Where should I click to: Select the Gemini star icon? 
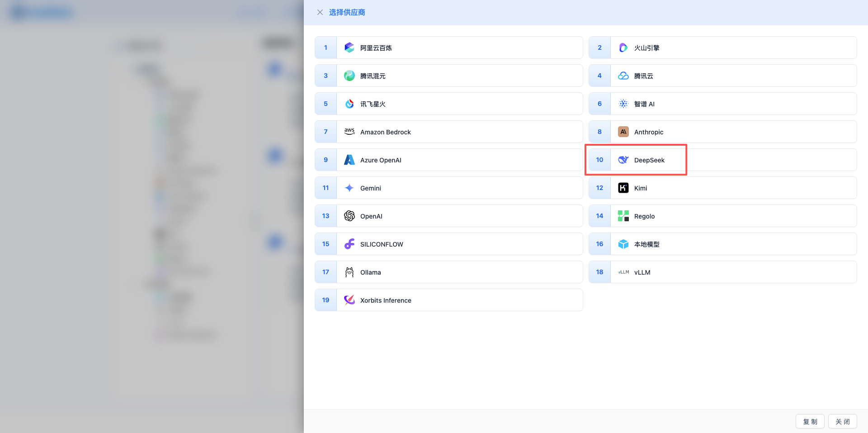349,188
